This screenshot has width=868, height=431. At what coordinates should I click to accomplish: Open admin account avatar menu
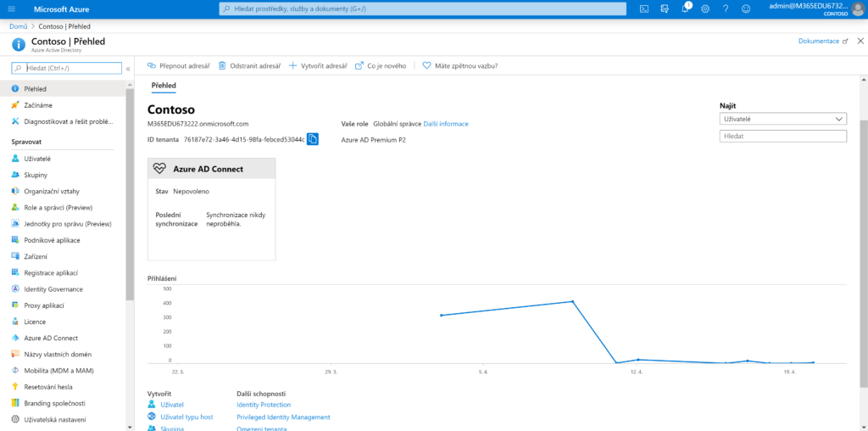857,8
